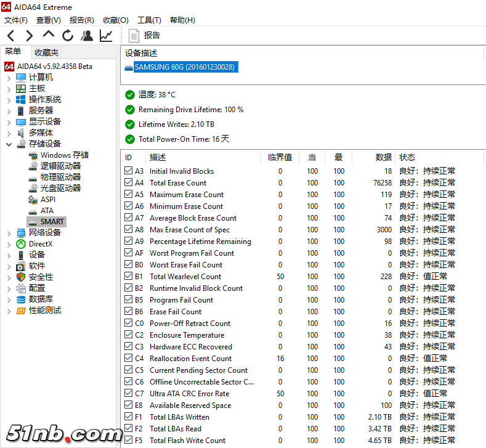Toggle the C2 Enclosure Temperature checkbox
486x448 pixels.
coord(128,335)
